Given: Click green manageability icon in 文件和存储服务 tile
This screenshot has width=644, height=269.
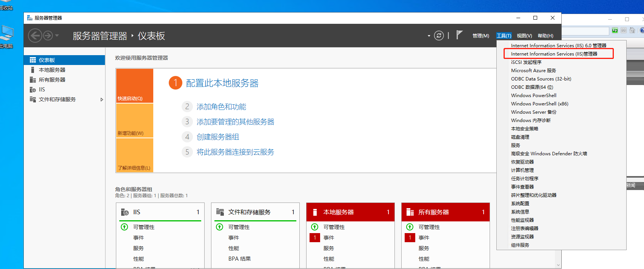Looking at the screenshot, I should pyautogui.click(x=219, y=227).
